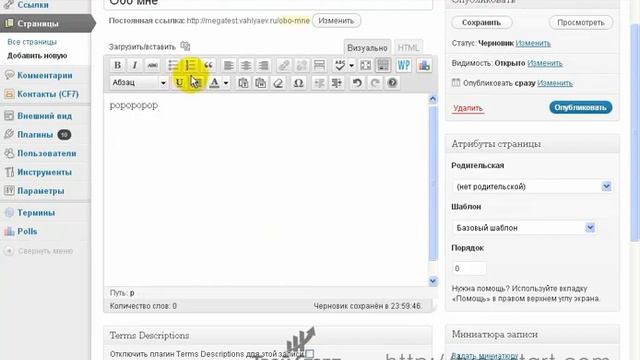
Task: Align text to the right
Action: pyautogui.click(x=264, y=65)
